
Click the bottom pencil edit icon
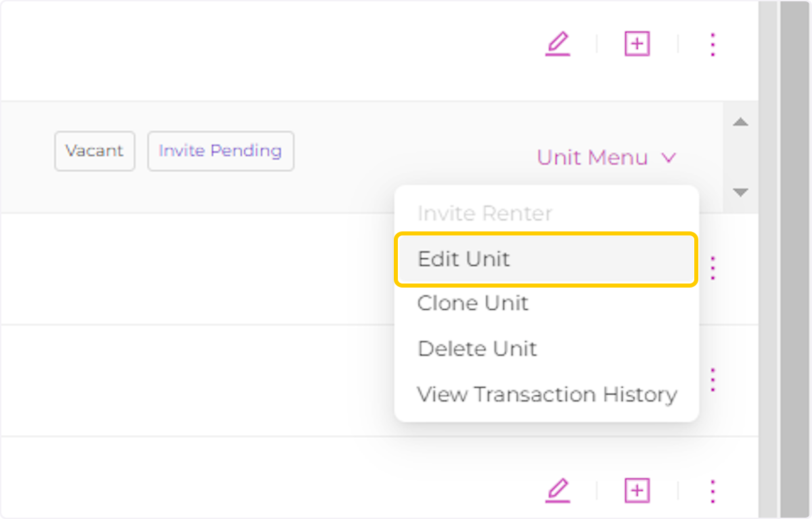558,491
